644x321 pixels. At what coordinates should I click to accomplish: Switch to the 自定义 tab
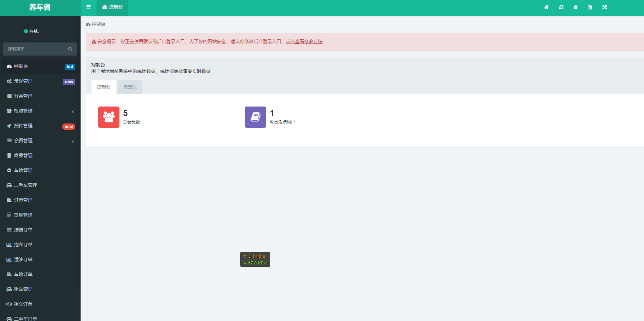point(130,87)
